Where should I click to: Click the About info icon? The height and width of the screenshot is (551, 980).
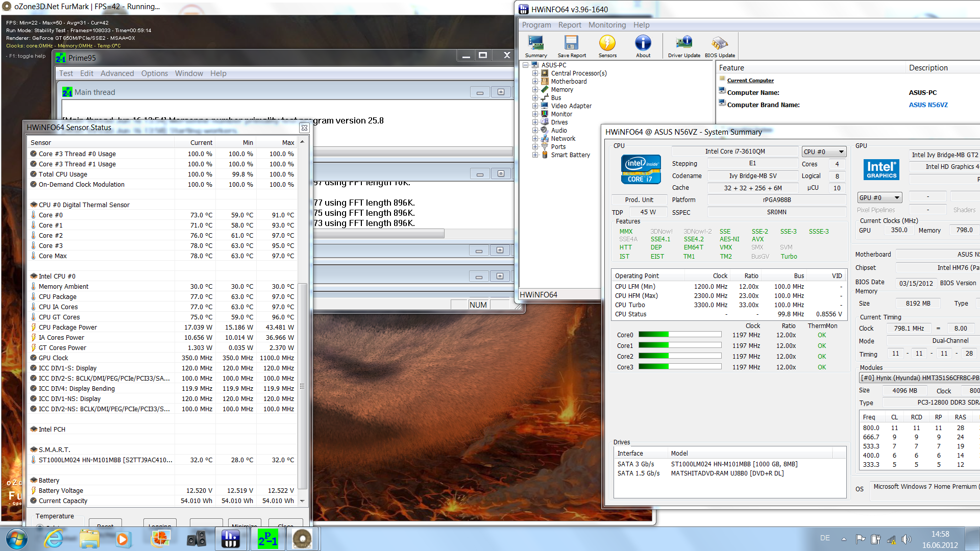643,46
